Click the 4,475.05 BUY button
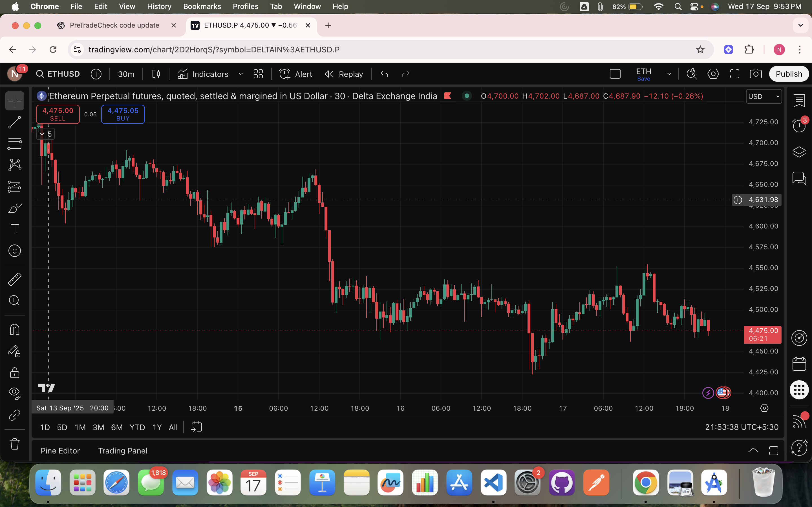 pos(123,114)
